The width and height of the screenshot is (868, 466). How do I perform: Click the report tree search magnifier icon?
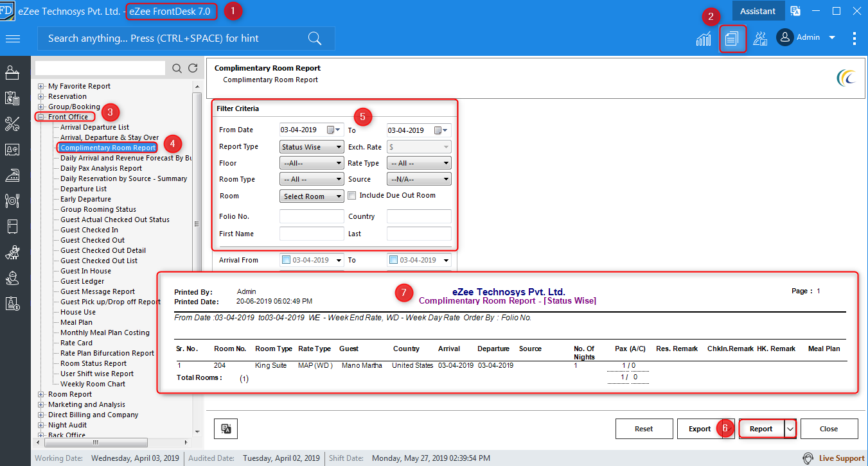(177, 68)
